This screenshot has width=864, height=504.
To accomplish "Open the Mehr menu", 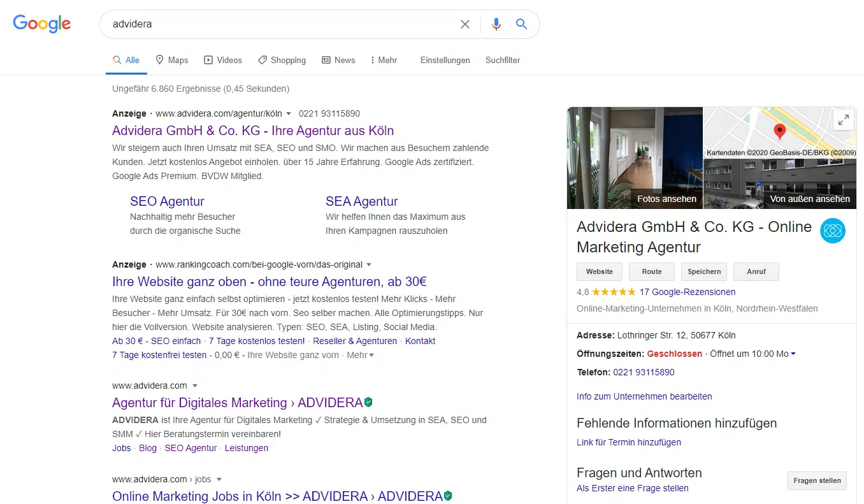I will point(384,60).
